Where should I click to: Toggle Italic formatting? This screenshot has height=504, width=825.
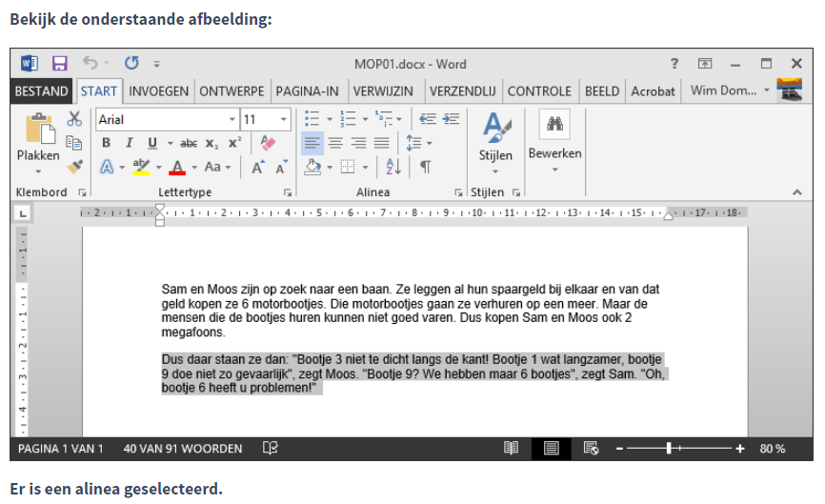coord(130,143)
